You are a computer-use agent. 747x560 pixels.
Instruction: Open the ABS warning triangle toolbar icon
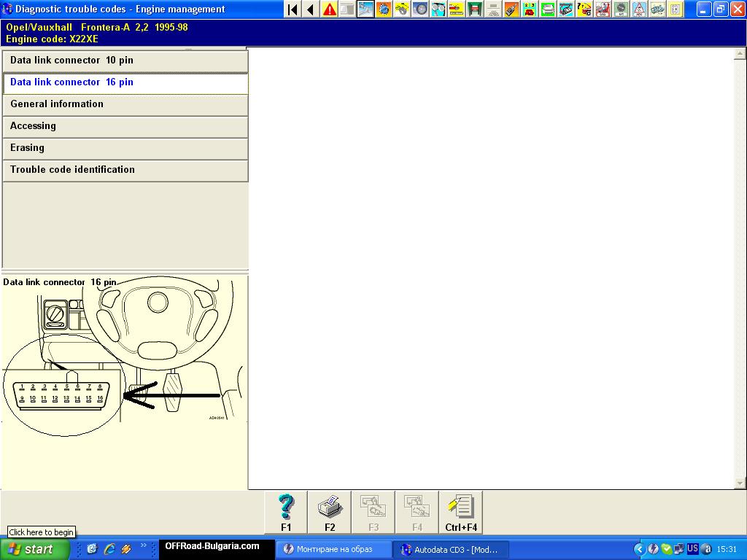[638, 9]
